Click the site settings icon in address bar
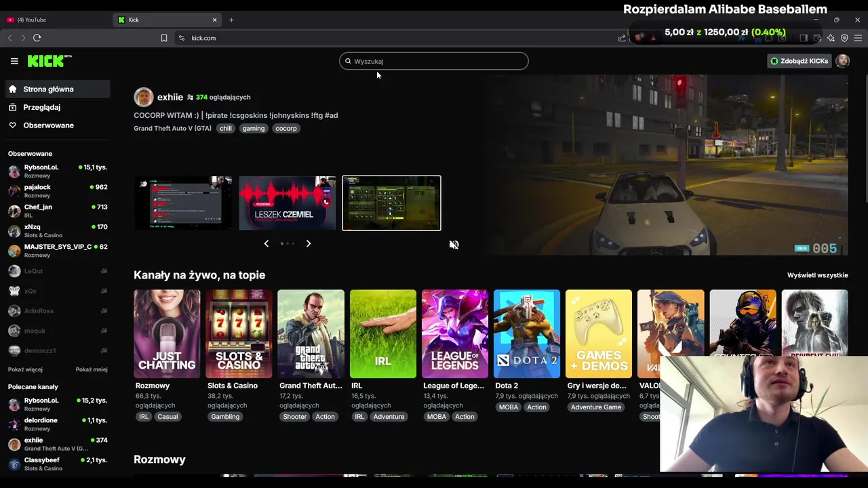The image size is (868, 488). coord(181,38)
